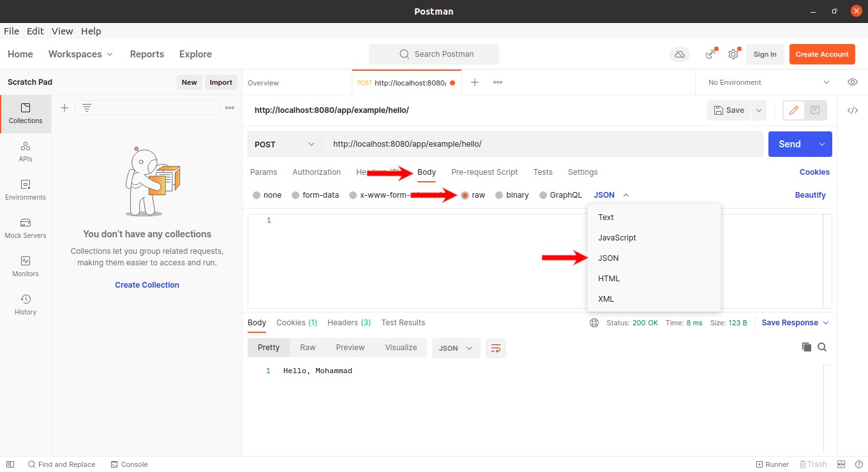The width and height of the screenshot is (868, 472).
Task: Open the tab bar more options menu
Action: click(x=498, y=82)
